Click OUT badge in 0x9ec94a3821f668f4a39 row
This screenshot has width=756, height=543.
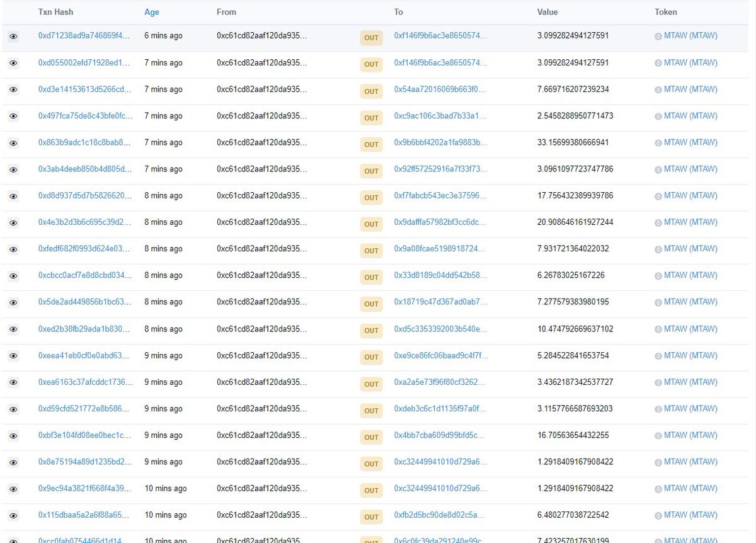[x=372, y=490]
